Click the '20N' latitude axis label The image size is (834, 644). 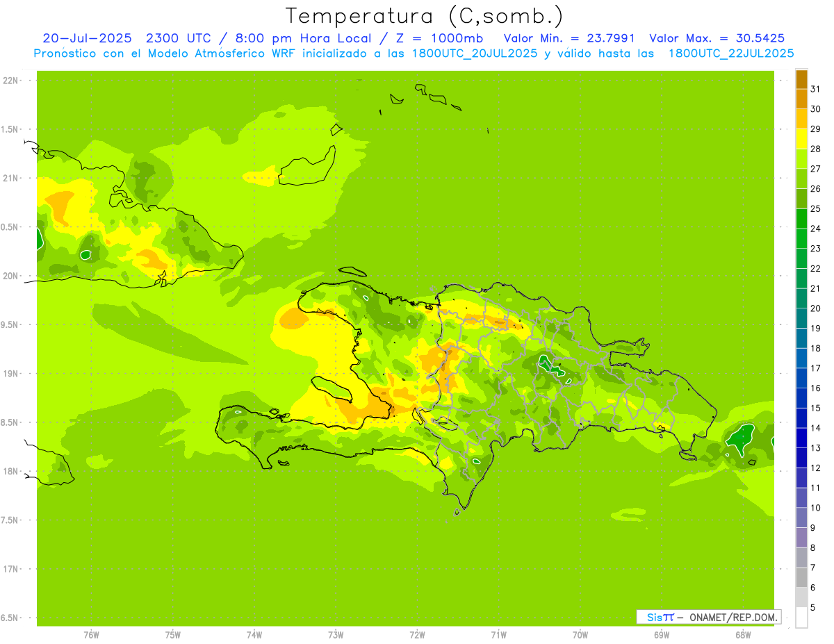pos(10,276)
